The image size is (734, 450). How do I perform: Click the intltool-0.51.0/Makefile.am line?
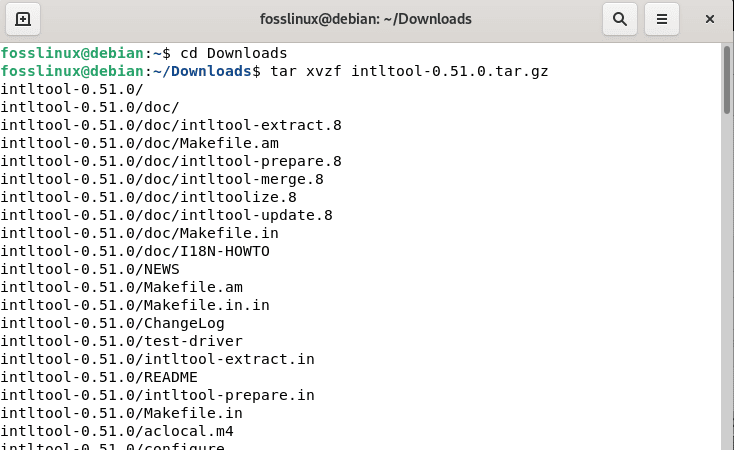pos(122,287)
